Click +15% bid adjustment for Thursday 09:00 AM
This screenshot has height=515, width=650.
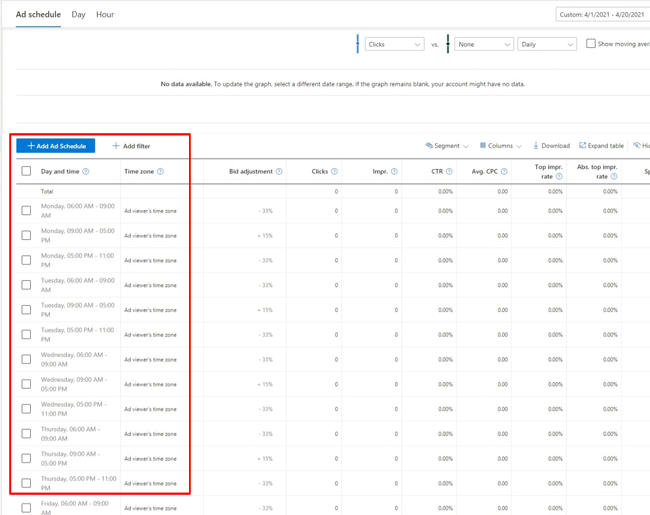(265, 459)
